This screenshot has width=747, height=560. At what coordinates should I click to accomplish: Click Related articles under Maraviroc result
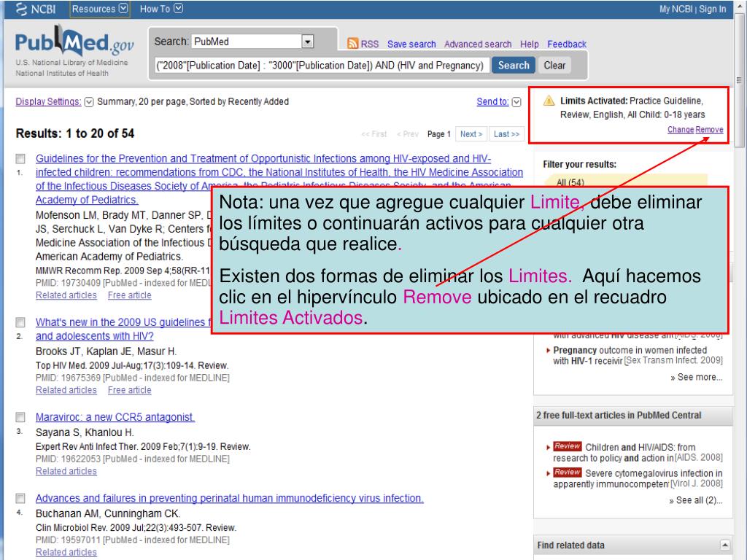coord(66,471)
